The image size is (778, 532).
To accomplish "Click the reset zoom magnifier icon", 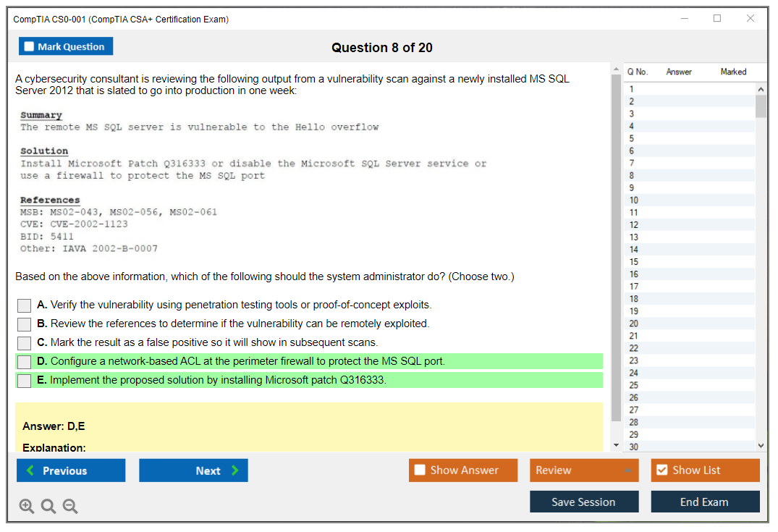I will (x=48, y=506).
